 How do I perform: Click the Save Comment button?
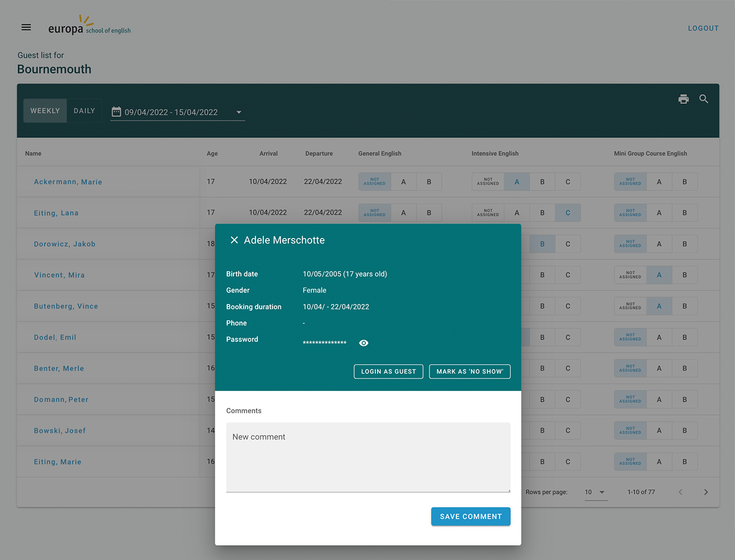pos(470,516)
